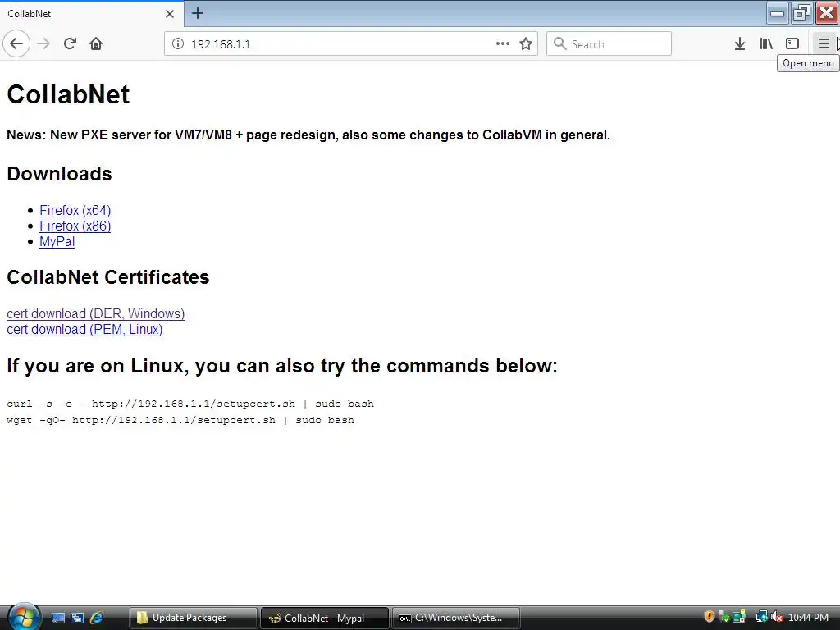Click the wget setupcert.sh command text
The width and height of the screenshot is (840, 630).
point(180,421)
